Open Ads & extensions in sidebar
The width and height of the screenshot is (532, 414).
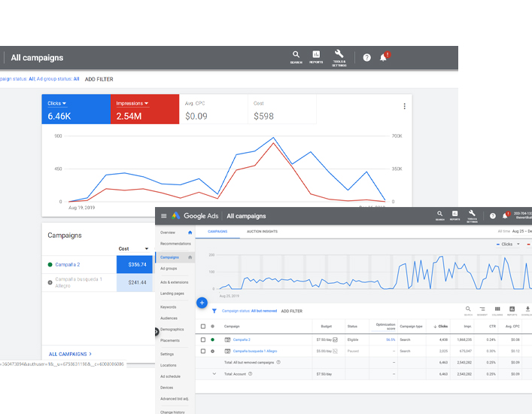(x=174, y=282)
